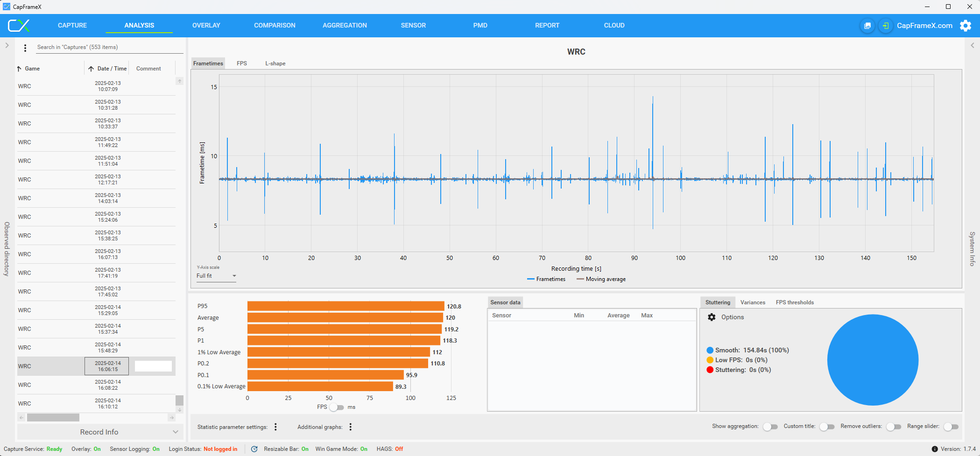Click the screenshot icon in the header
This screenshot has height=456, width=980.
tap(867, 26)
